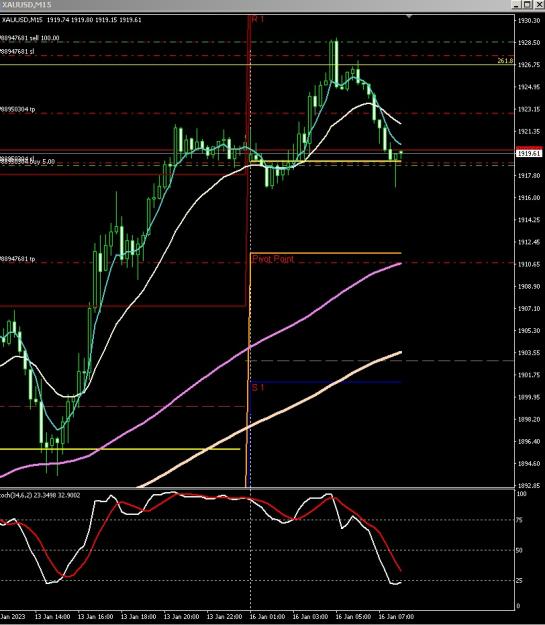Click the 1926.75 price axis label
Viewport: 545px width, 625px height.
click(529, 65)
